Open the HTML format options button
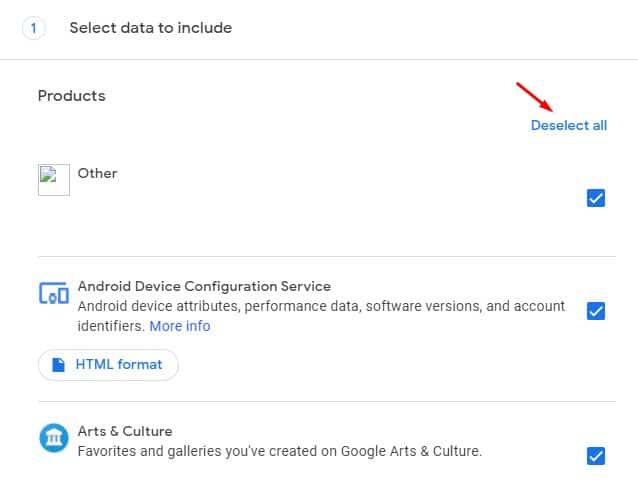This screenshot has width=638, height=487. 108,365
